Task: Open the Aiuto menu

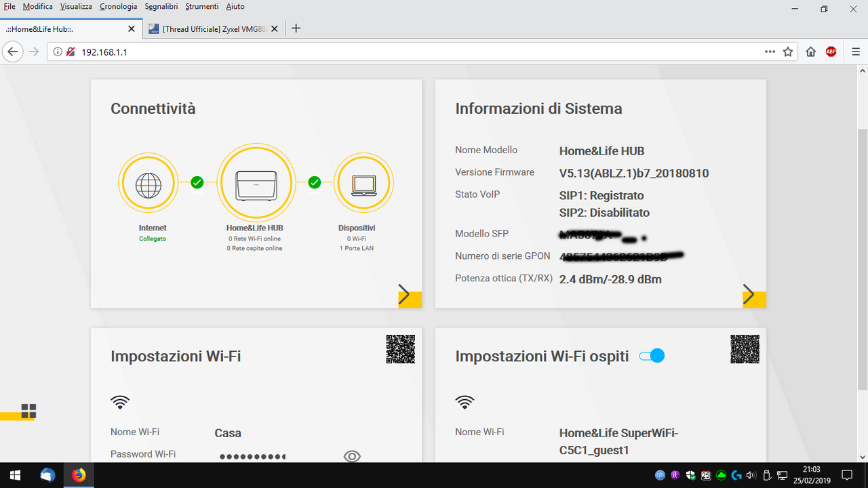Action: coord(235,6)
